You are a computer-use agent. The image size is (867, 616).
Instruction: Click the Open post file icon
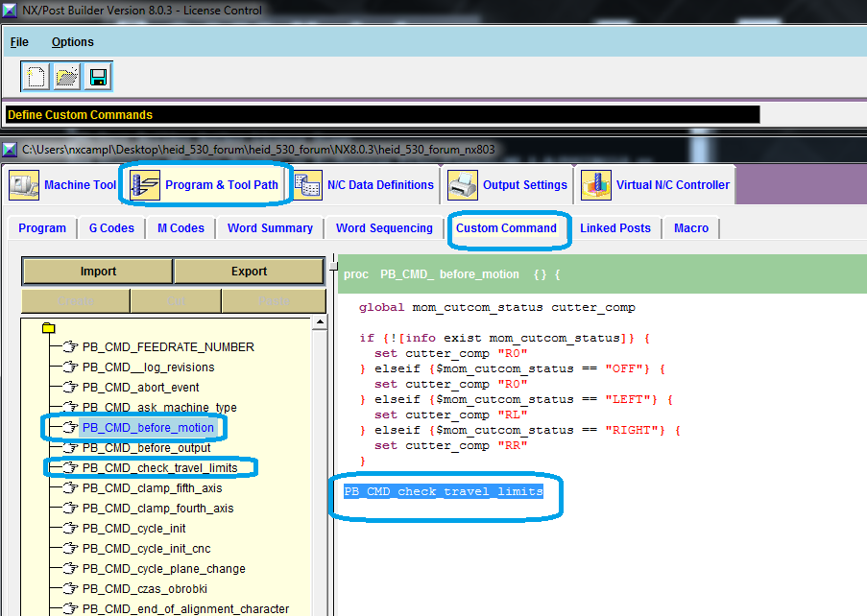(x=67, y=76)
